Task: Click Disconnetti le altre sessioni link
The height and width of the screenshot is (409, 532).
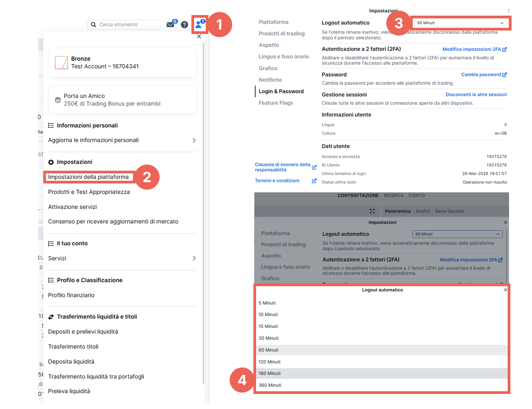Action: 476,94
